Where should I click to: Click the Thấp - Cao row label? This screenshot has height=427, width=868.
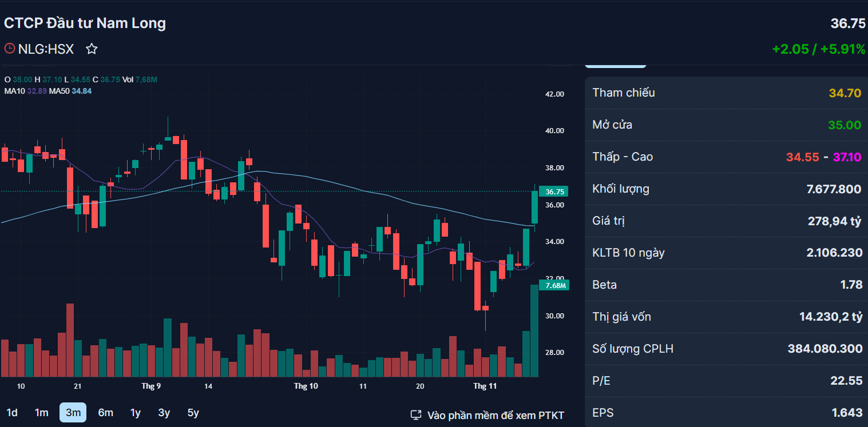coord(623,157)
